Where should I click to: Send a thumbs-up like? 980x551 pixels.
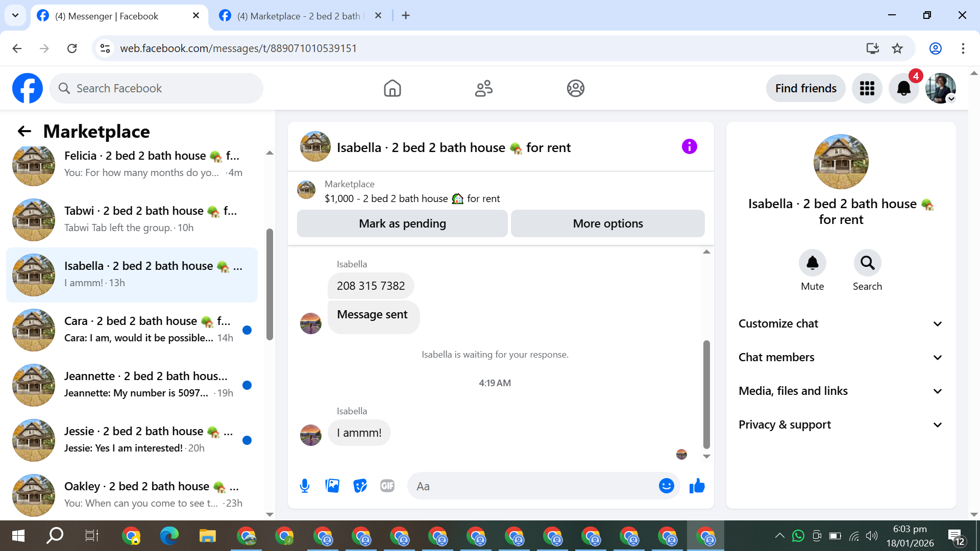tap(697, 486)
